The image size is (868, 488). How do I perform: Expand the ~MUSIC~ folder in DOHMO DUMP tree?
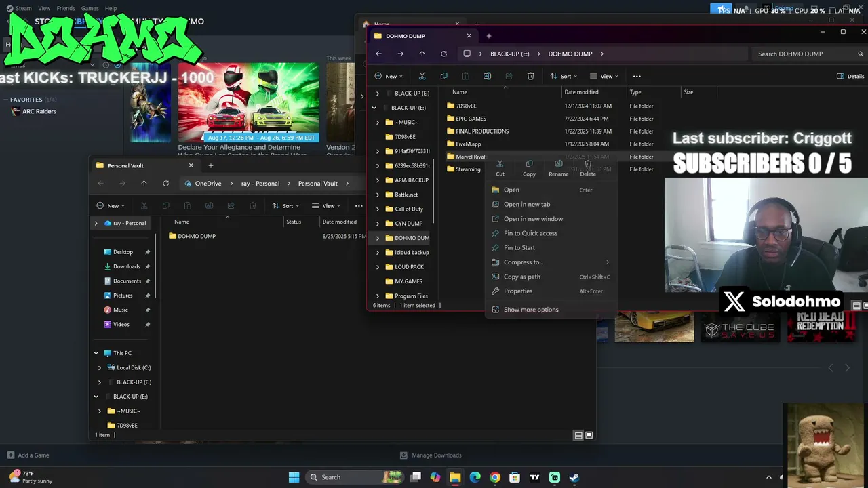[x=378, y=123]
